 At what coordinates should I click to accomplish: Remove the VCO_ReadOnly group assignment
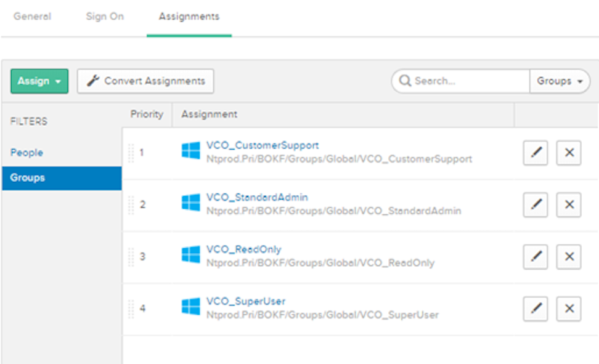pos(569,256)
